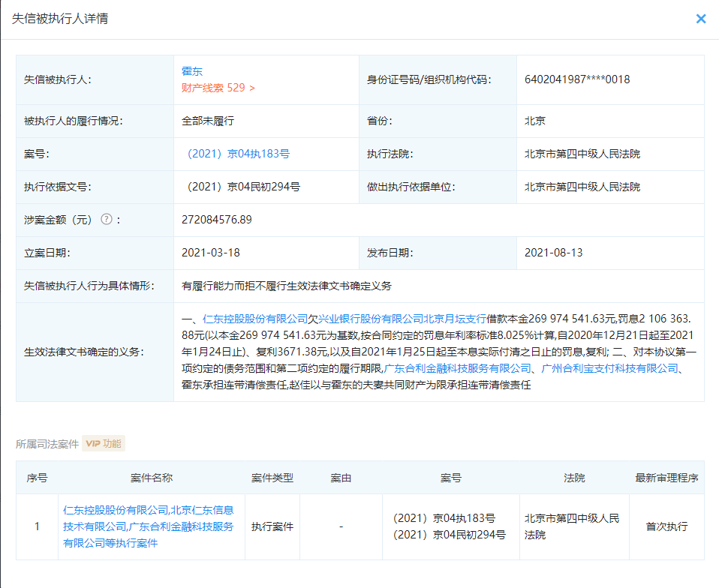Click the 所属司法案件 section heading
Viewport: 719px width, 588px height.
[x=47, y=443]
